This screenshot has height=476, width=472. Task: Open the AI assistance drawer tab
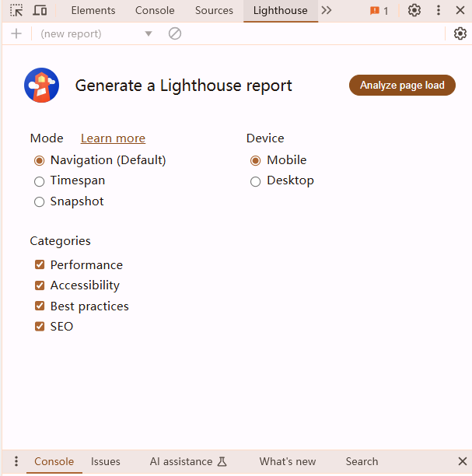188,462
